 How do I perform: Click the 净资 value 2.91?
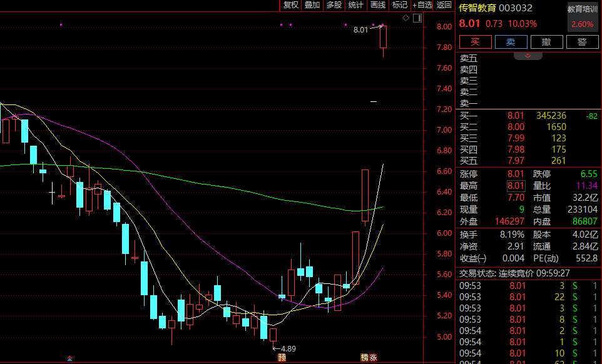[x=516, y=246]
